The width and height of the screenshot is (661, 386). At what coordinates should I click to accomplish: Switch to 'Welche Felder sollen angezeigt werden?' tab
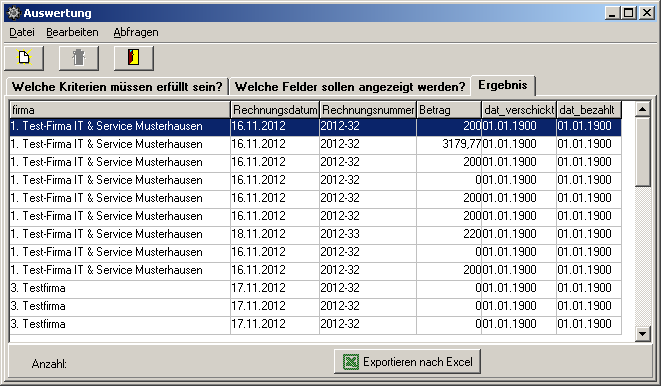coord(350,87)
